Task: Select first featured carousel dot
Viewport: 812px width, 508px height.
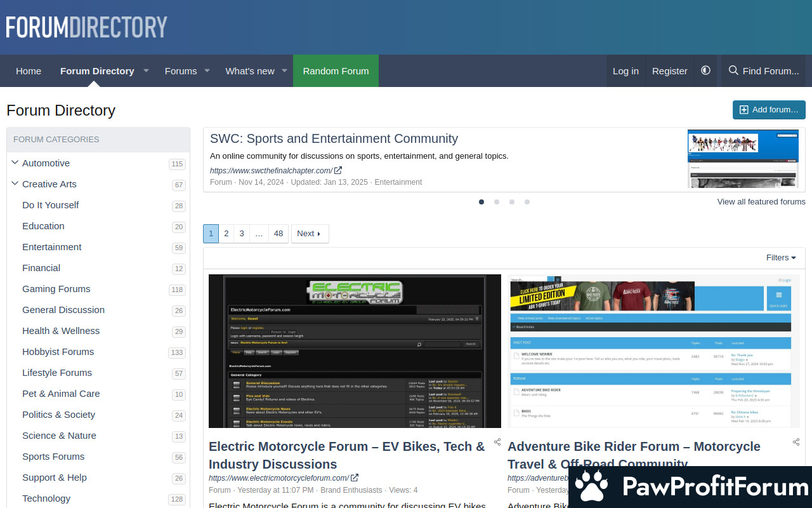Action: [481, 202]
